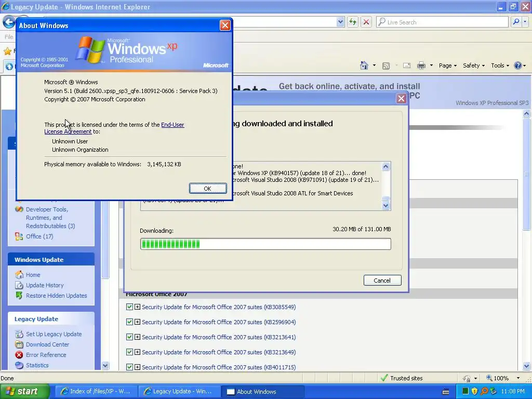Screen dimensions: 532x399
Task: Click the Favorites star icon
Action: click(x=7, y=51)
